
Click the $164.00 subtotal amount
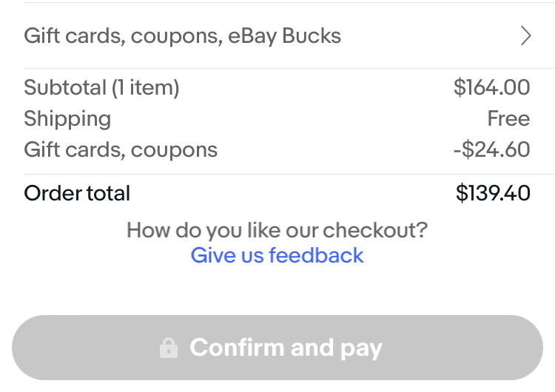click(x=491, y=87)
